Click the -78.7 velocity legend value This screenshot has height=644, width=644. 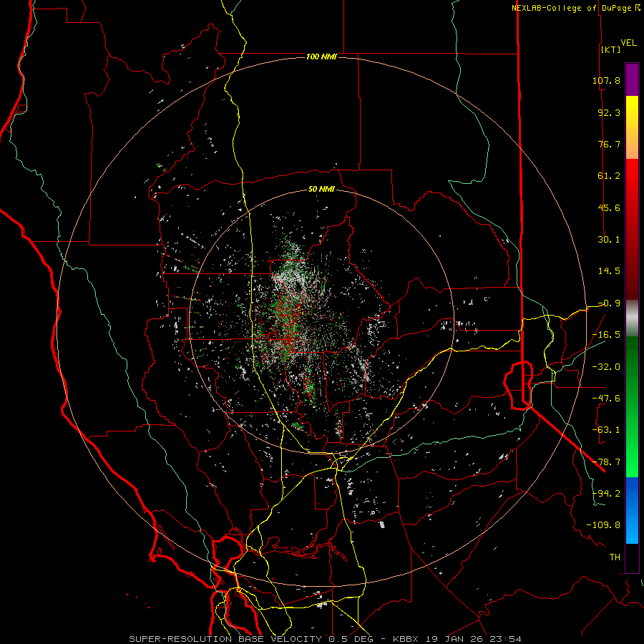(x=606, y=462)
